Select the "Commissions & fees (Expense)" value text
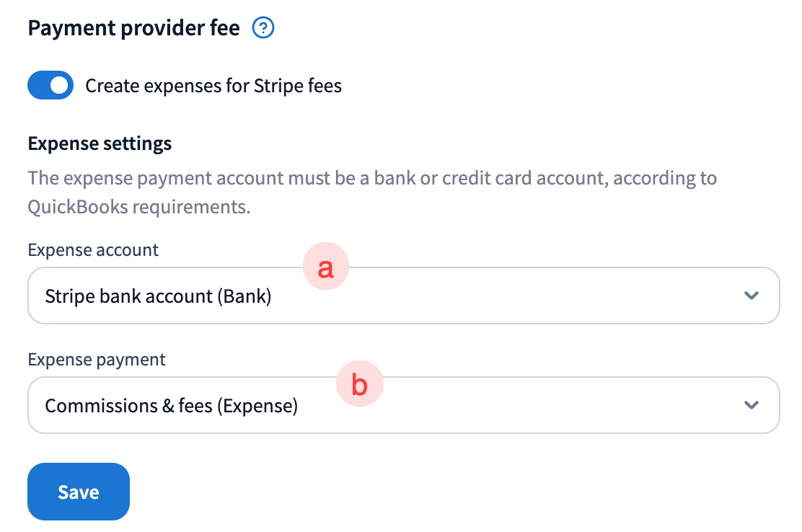Image resolution: width=802 pixels, height=532 pixels. (x=171, y=406)
